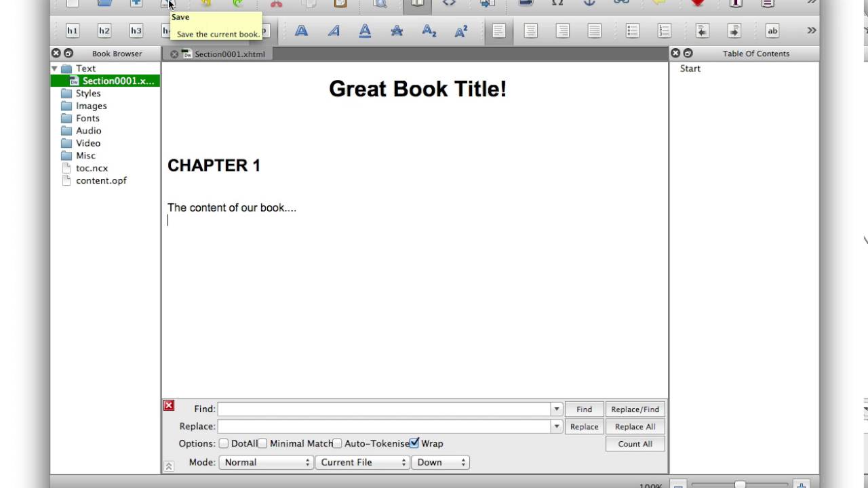The image size is (868, 488).
Task: Uncheck the Wrap checkbox
Action: pos(414,443)
